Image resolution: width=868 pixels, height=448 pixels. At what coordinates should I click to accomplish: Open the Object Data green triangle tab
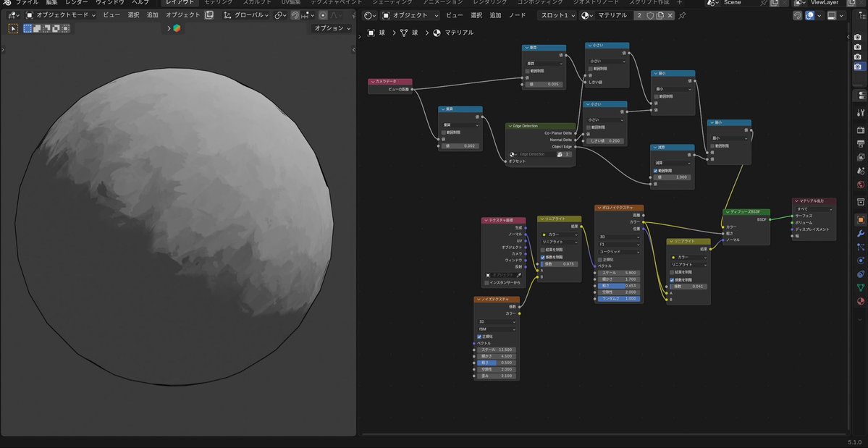tap(860, 287)
